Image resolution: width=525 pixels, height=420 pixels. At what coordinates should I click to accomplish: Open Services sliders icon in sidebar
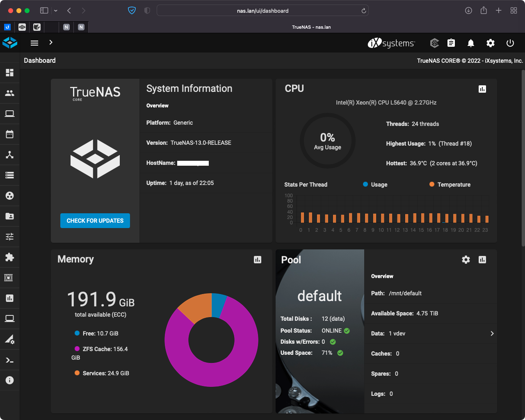click(9, 237)
